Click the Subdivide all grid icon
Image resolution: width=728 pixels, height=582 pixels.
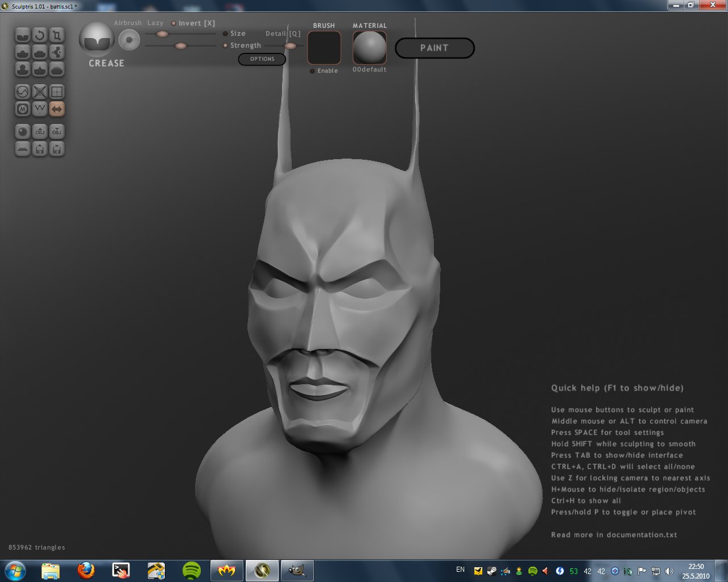(x=57, y=92)
